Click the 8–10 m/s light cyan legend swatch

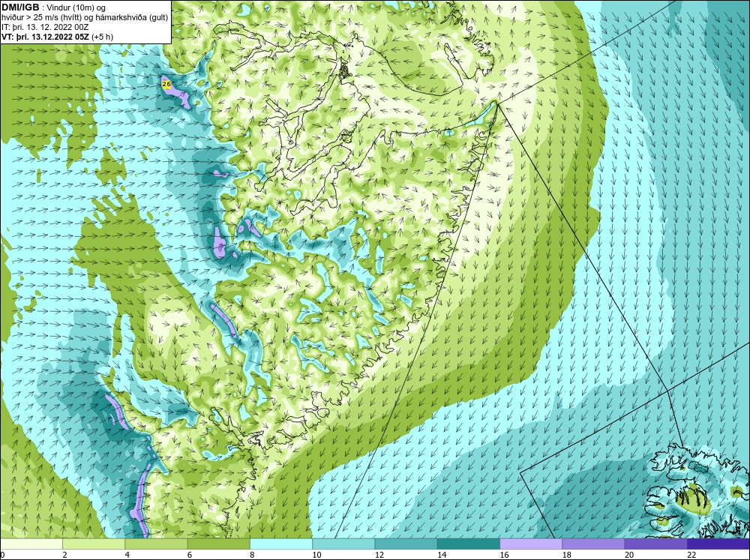click(x=281, y=544)
